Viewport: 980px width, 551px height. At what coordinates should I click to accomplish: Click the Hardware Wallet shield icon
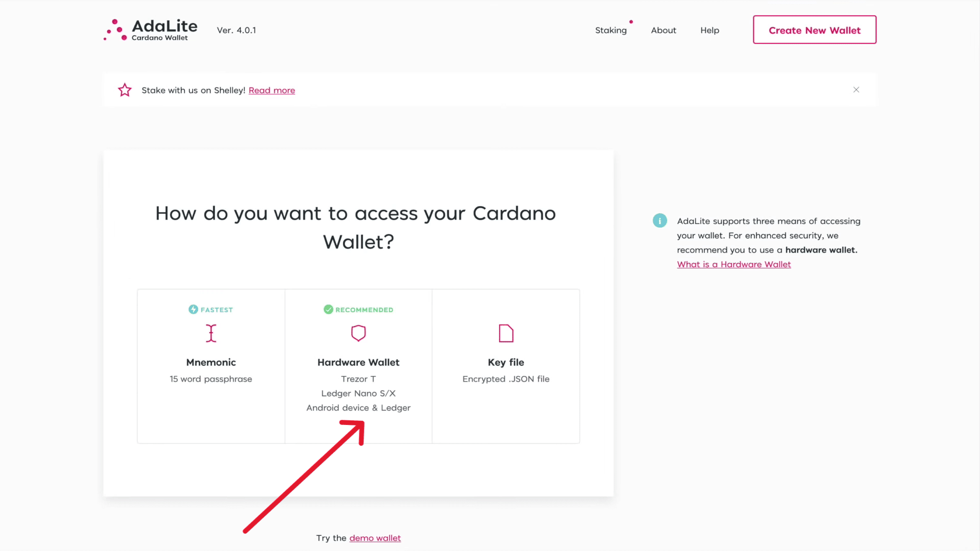point(358,333)
